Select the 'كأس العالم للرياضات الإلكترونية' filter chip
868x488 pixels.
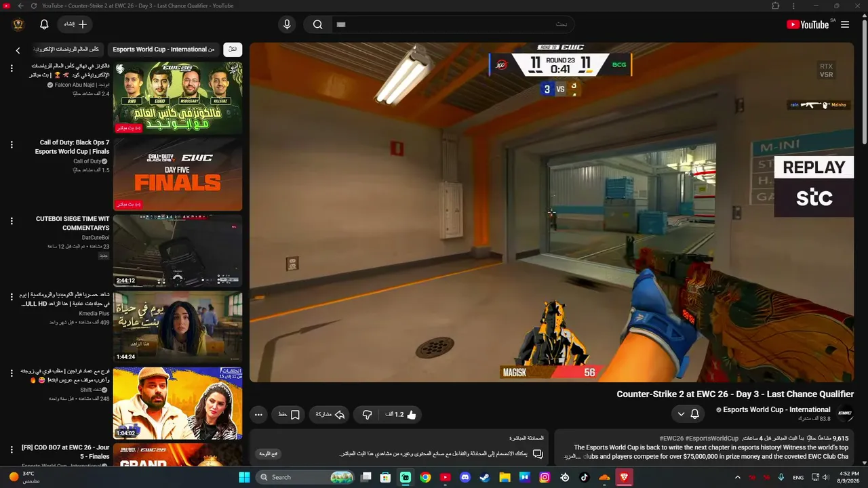(x=66, y=49)
